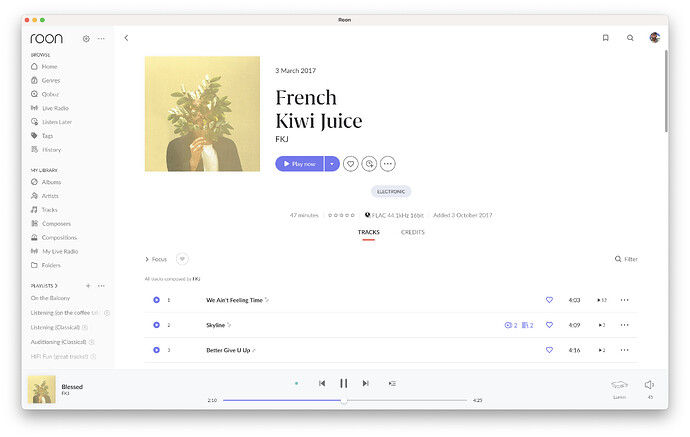Open the queue icon in playback bar
Viewport: 690px width, 437px height.
point(392,383)
